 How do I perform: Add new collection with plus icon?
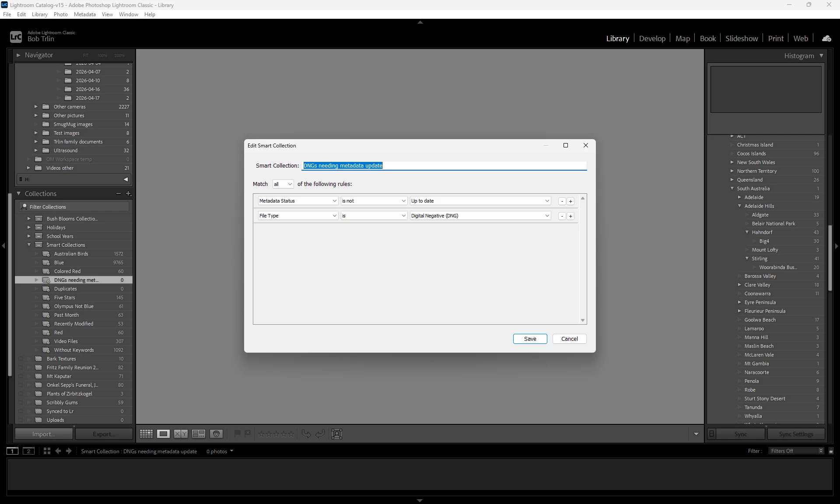pyautogui.click(x=128, y=193)
